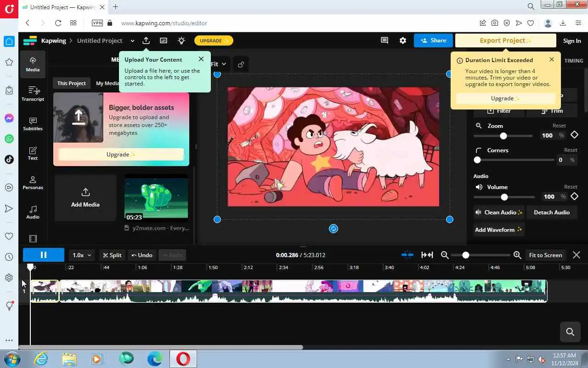The image size is (588, 368).
Task: Toggle timeline snapping icon
Action: point(407,255)
